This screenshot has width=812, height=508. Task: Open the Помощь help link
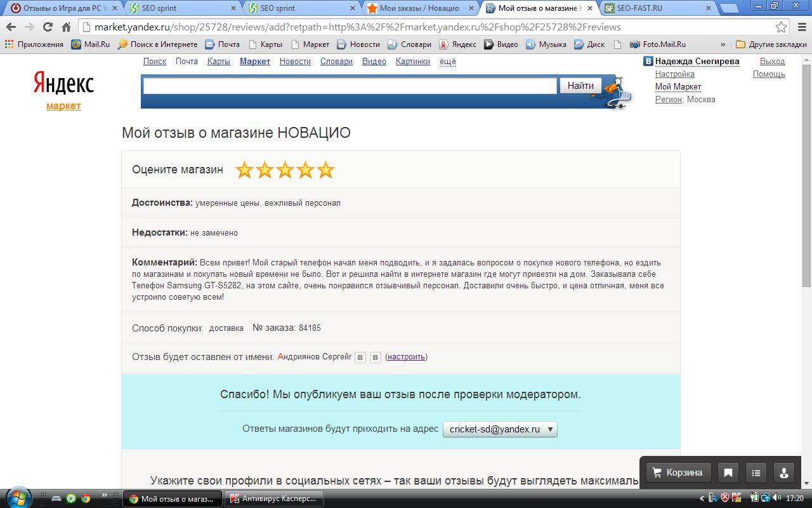click(x=769, y=74)
